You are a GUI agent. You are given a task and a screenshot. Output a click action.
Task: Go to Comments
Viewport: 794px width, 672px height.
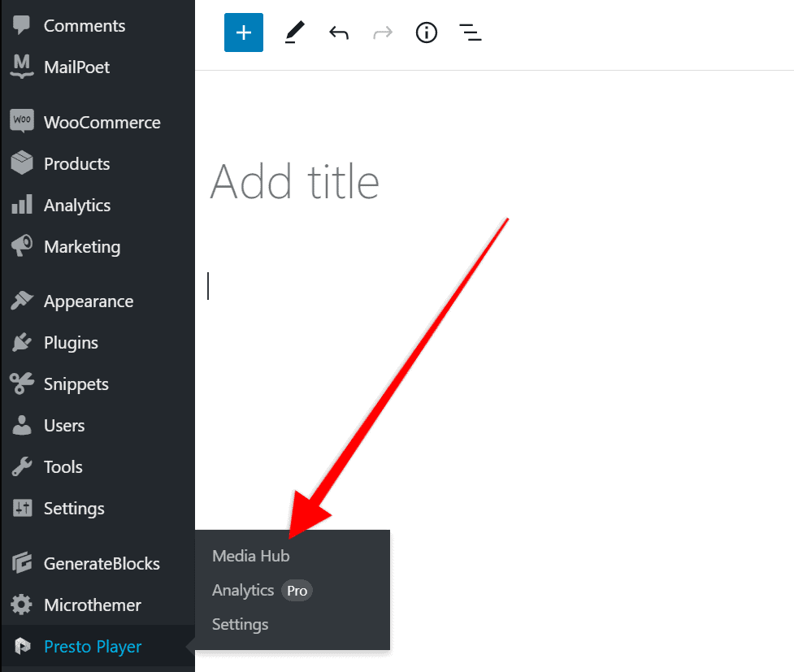(85, 25)
